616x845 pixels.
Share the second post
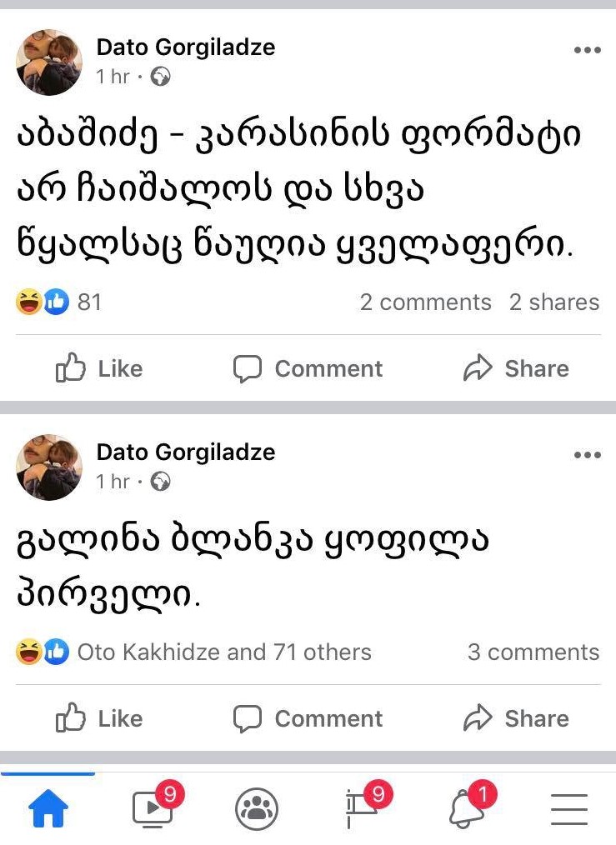[516, 718]
